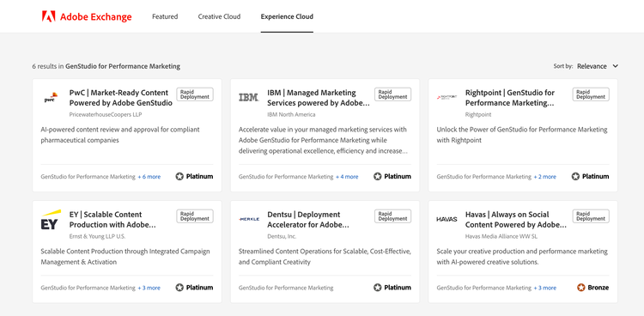Click Rapid Deployment badge on Rightpoint card
Image resolution: width=644 pixels, height=316 pixels.
click(x=591, y=94)
